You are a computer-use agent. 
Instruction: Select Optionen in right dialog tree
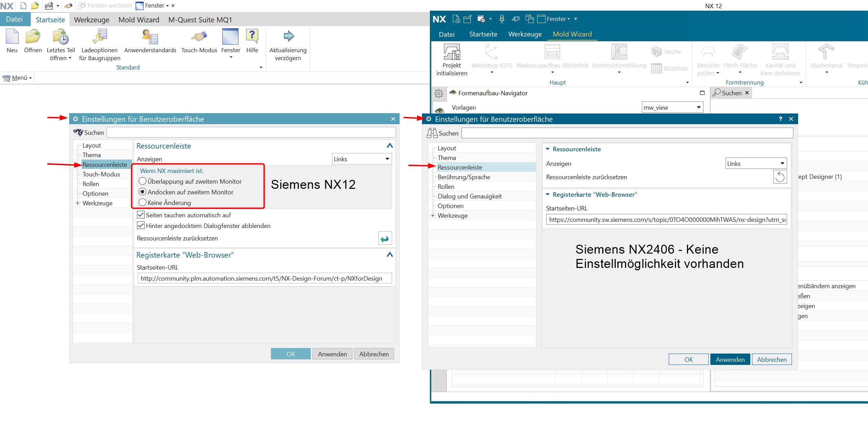click(451, 206)
